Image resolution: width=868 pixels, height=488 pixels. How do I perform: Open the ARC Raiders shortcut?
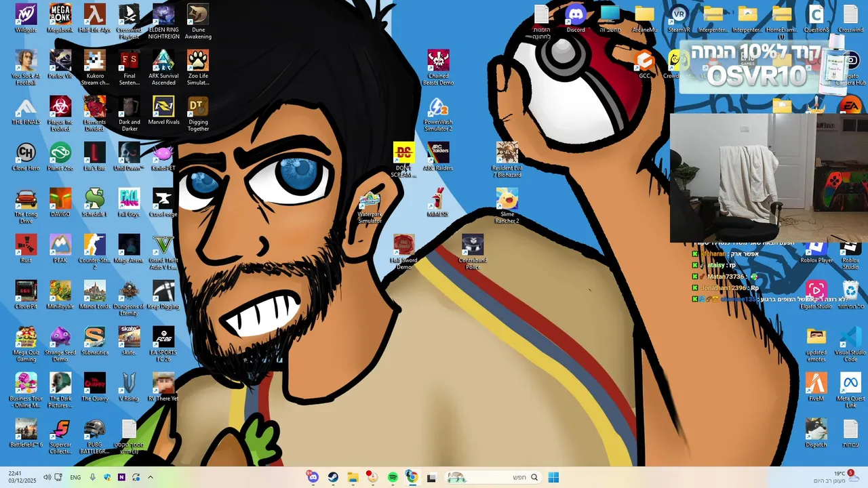coord(438,157)
